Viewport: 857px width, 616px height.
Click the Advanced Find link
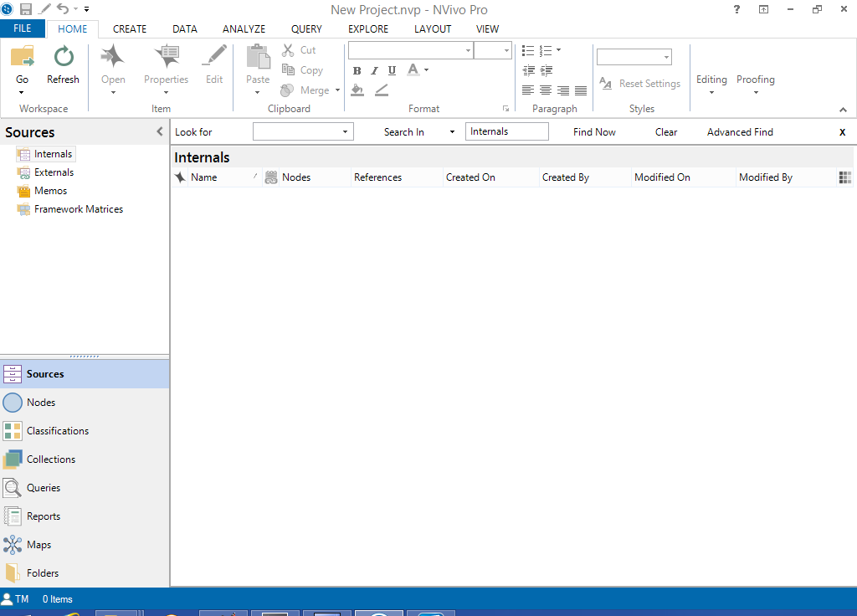pyautogui.click(x=740, y=132)
